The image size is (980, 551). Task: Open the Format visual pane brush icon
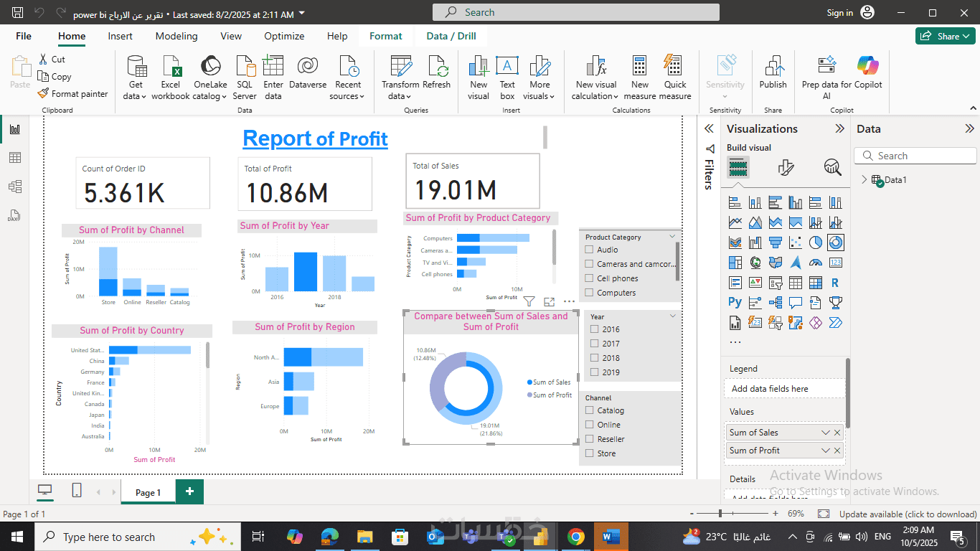click(786, 168)
